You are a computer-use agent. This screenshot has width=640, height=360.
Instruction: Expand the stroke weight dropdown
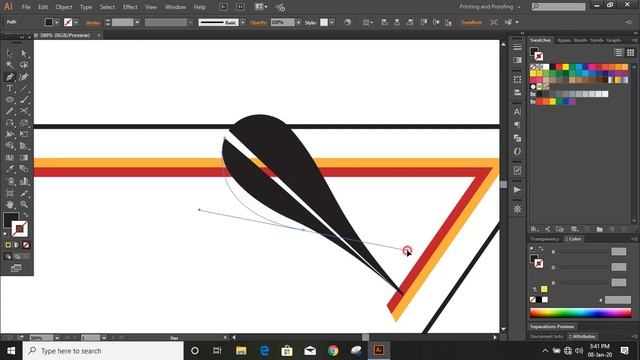click(x=137, y=22)
